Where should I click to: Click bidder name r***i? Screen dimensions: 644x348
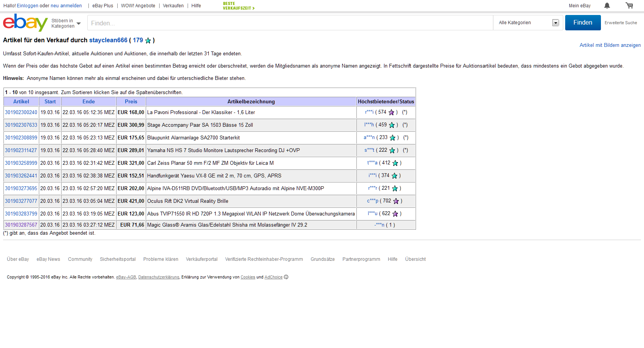(369, 112)
